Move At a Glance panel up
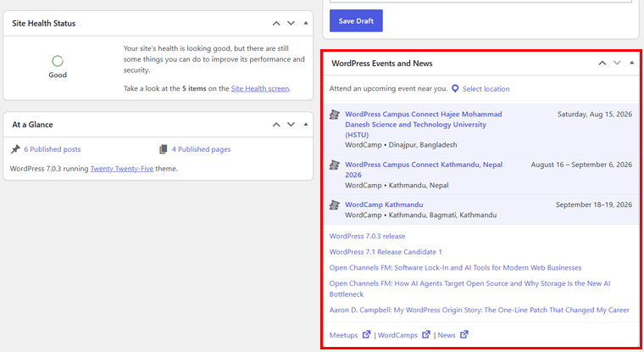Image resolution: width=644 pixels, height=352 pixels. 276,125
